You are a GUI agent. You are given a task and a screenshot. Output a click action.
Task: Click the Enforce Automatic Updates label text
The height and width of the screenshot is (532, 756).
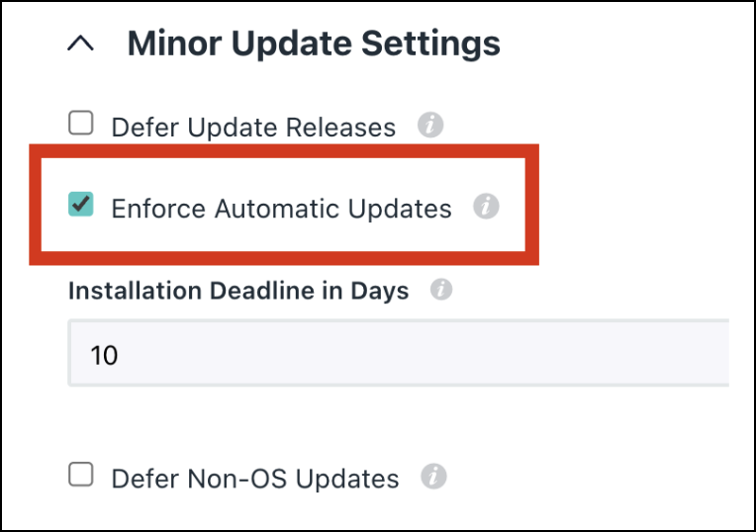281,209
